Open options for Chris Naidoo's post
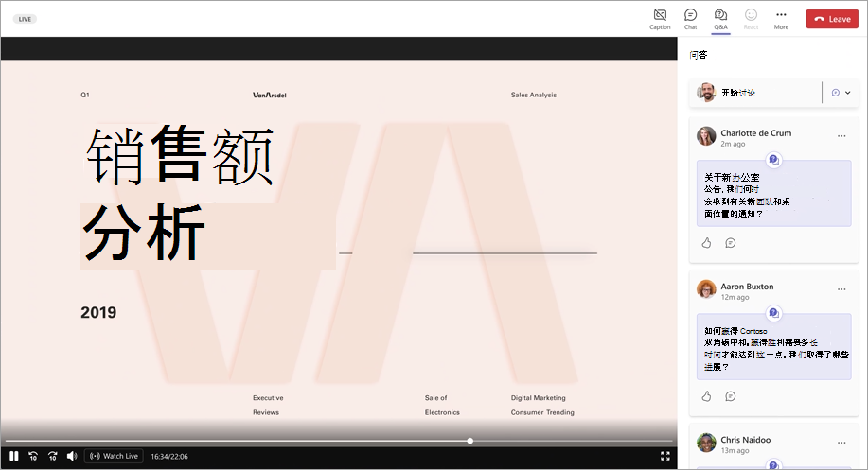Viewport: 868px width, 470px height. click(x=841, y=443)
